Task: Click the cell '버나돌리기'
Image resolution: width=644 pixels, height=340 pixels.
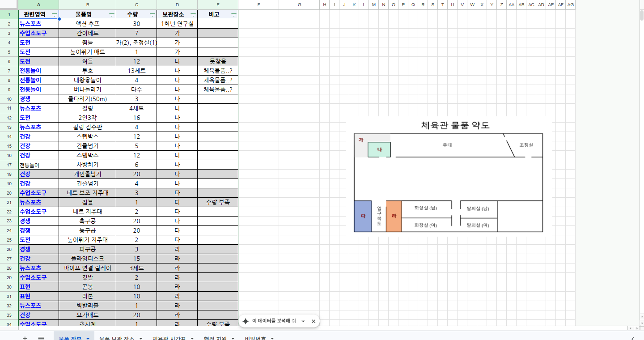Action: pyautogui.click(x=88, y=89)
